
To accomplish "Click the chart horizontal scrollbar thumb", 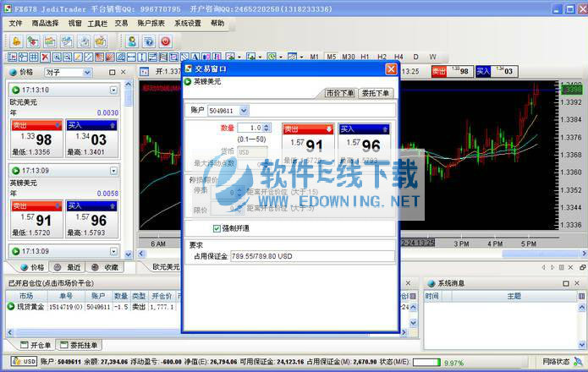I will [x=541, y=254].
